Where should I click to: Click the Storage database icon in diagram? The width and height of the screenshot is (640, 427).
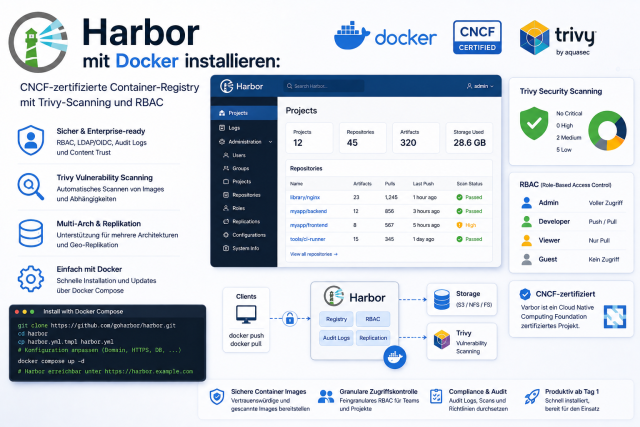point(442,300)
